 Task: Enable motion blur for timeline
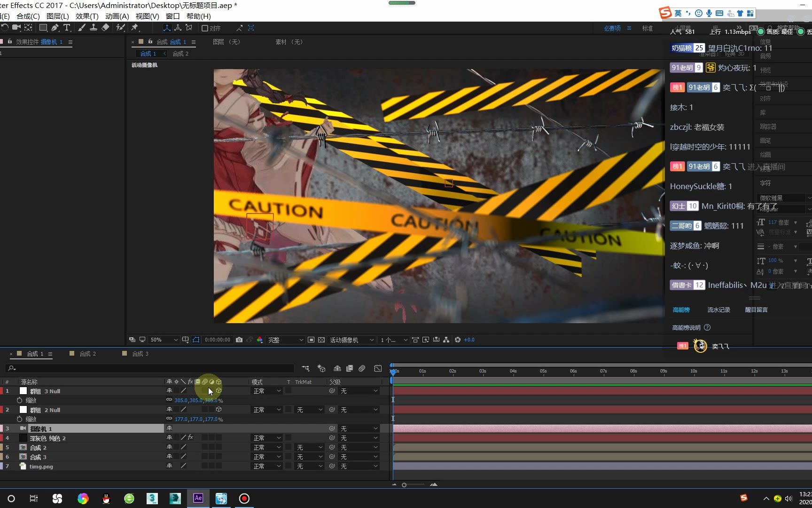pos(362,368)
